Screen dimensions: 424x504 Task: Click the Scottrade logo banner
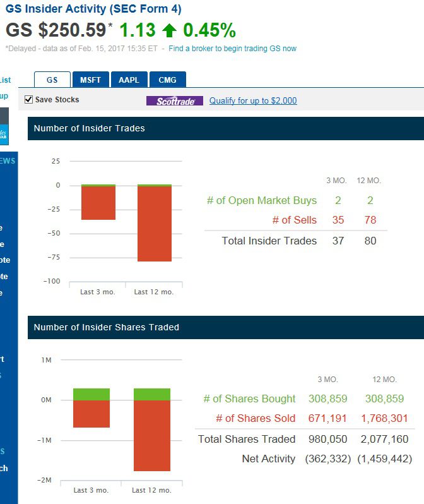[174, 101]
